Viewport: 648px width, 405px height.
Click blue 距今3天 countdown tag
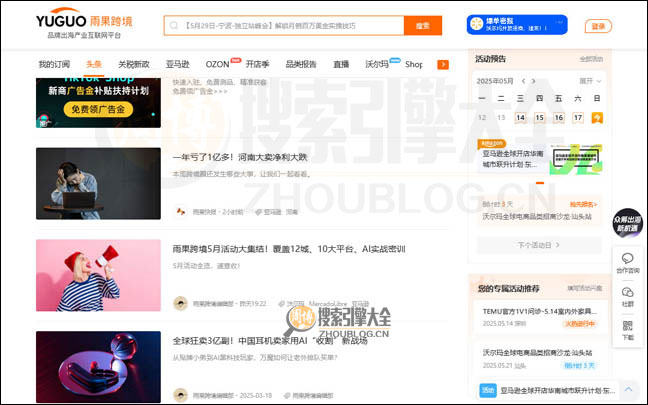point(579,365)
